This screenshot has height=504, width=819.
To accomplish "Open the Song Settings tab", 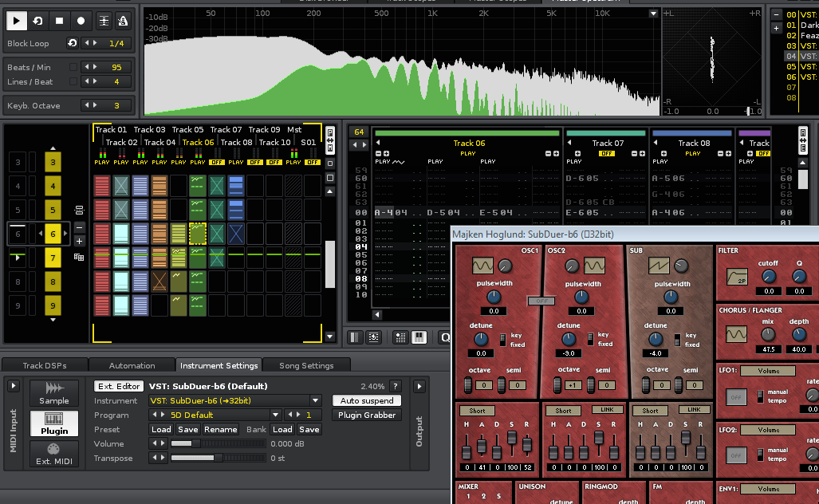I will pyautogui.click(x=306, y=365).
